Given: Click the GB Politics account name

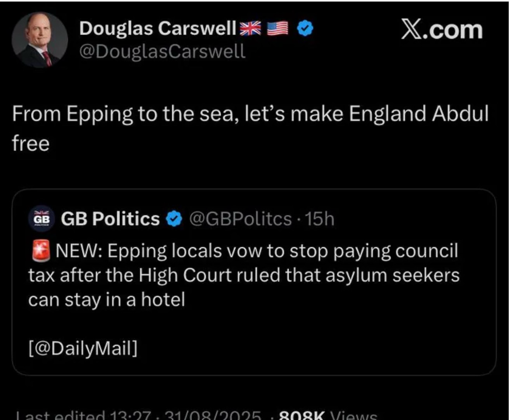Looking at the screenshot, I should tap(110, 219).
